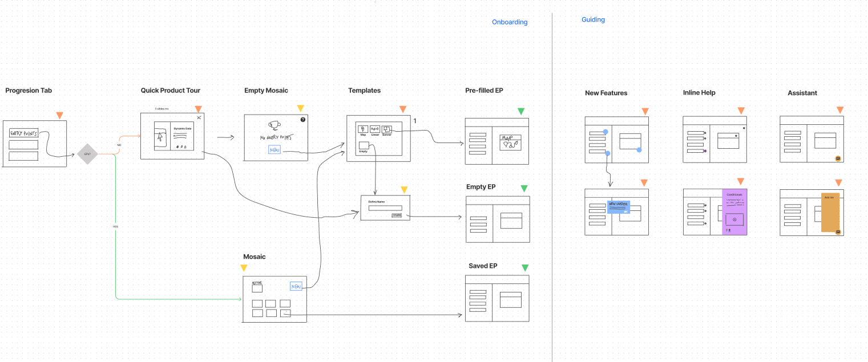
Task: Select the orange Ask me assistant panel
Action: click(830, 213)
